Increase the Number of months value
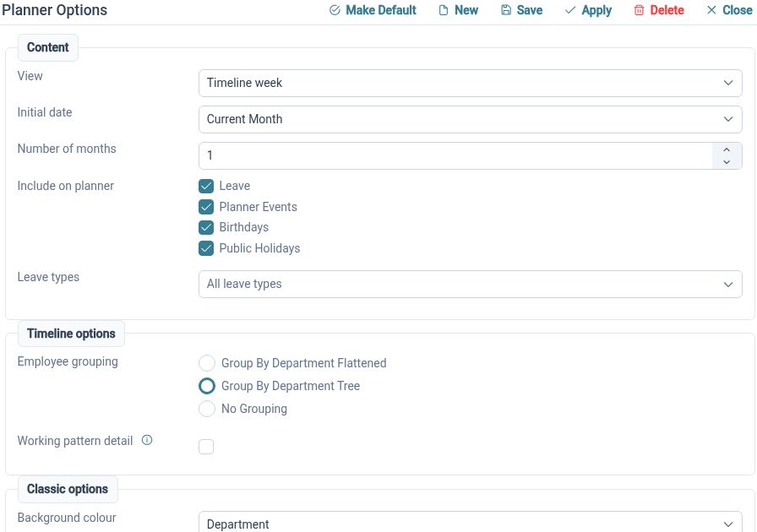 (727, 149)
